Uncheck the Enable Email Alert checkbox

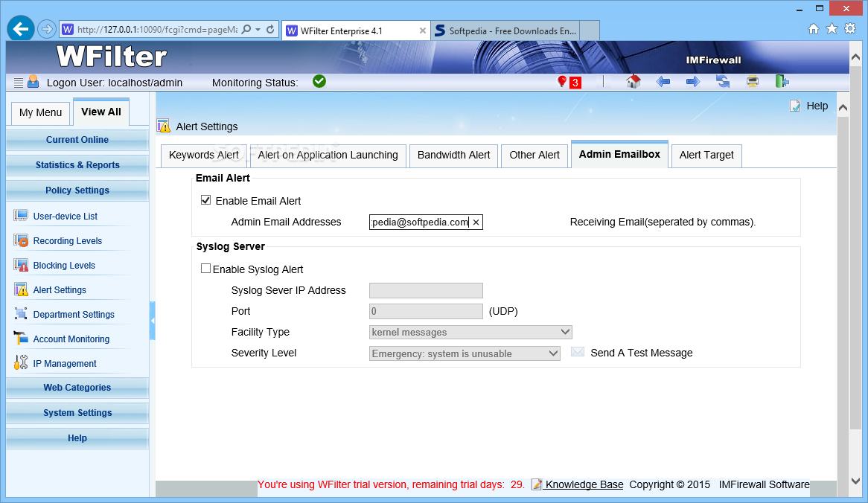click(206, 199)
